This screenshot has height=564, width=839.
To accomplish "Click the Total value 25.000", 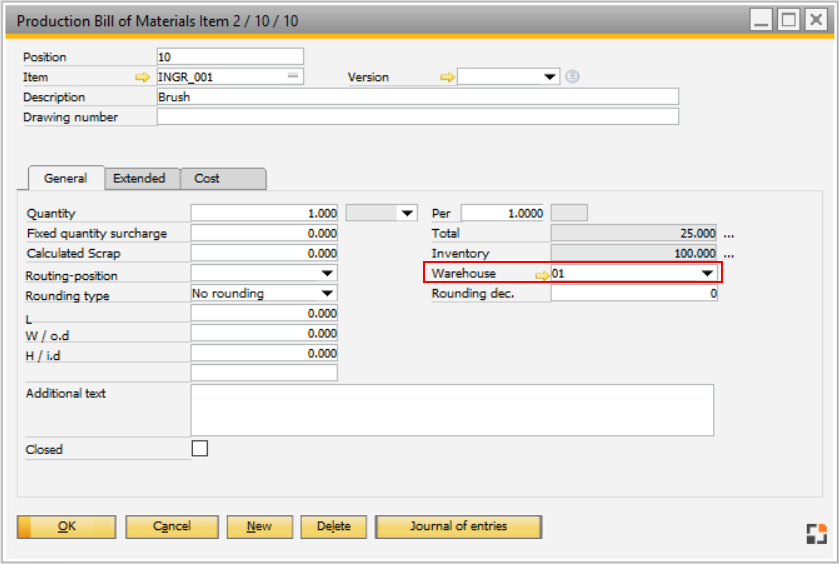I will 634,233.
